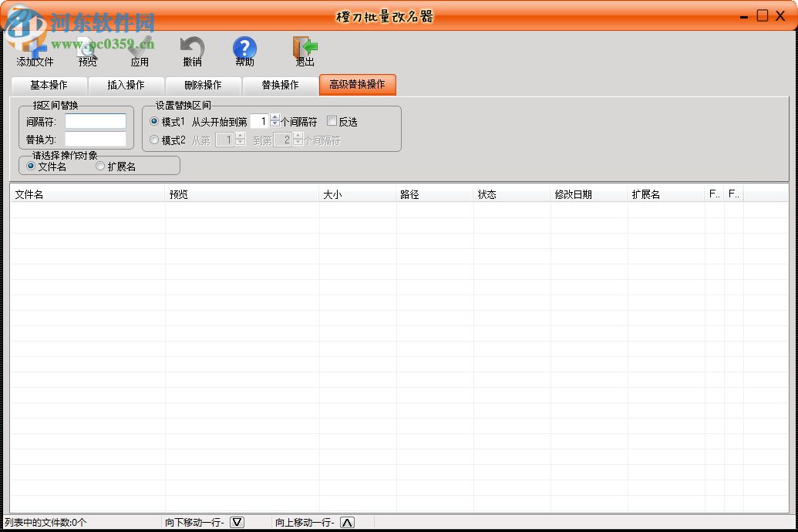Image resolution: width=798 pixels, height=532 pixels.
Task: Click the 预览 (preview) magnifier icon
Action: (87, 46)
